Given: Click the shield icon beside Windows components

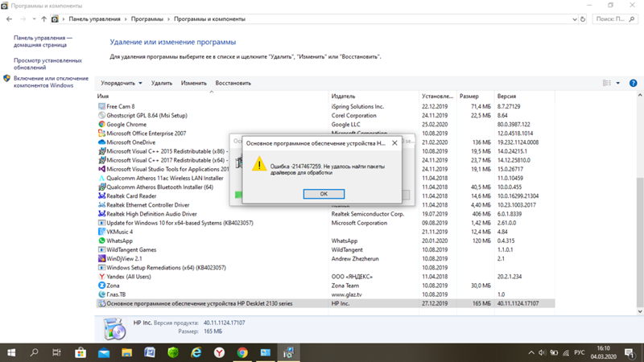Looking at the screenshot, I should [x=6, y=78].
